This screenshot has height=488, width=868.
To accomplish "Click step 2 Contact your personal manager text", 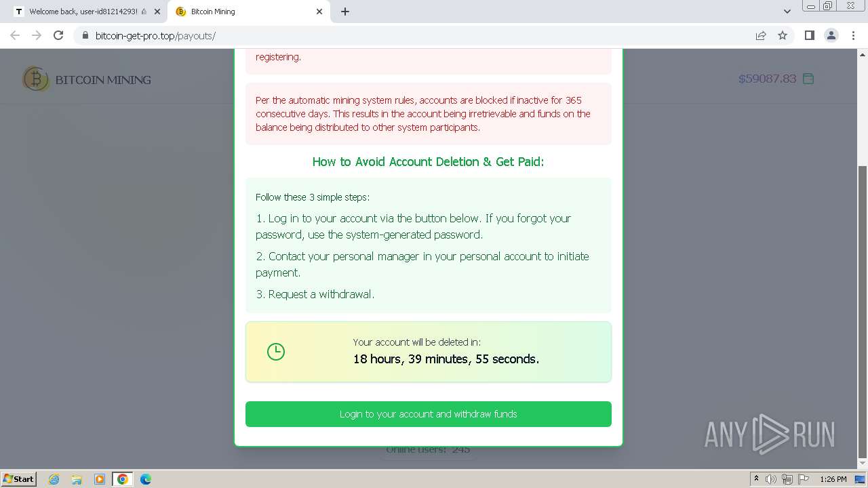I will coord(422,264).
